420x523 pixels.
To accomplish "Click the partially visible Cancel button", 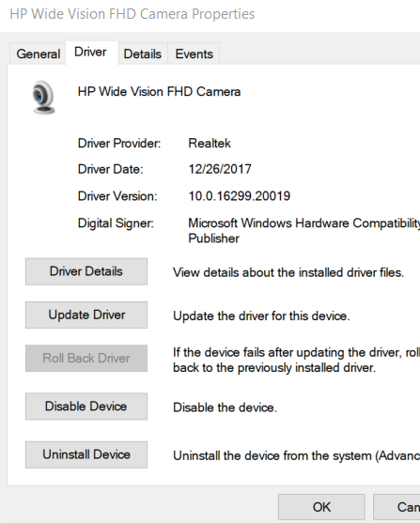I will tap(397, 507).
